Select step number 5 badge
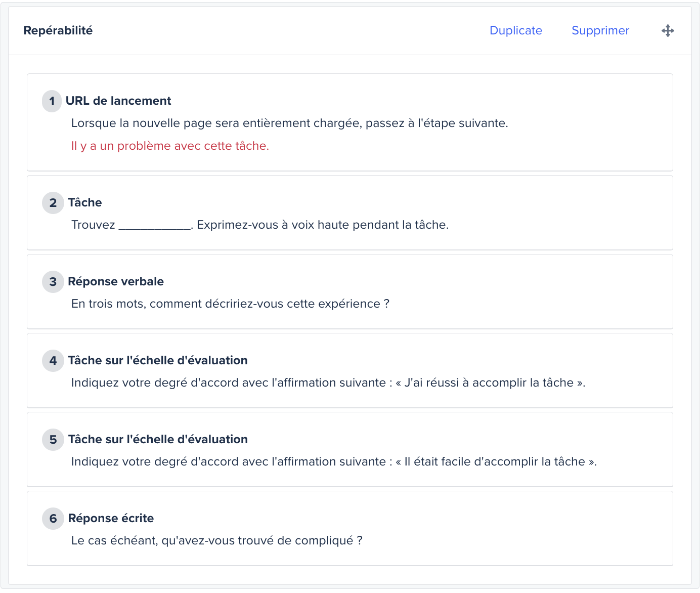 (53, 440)
